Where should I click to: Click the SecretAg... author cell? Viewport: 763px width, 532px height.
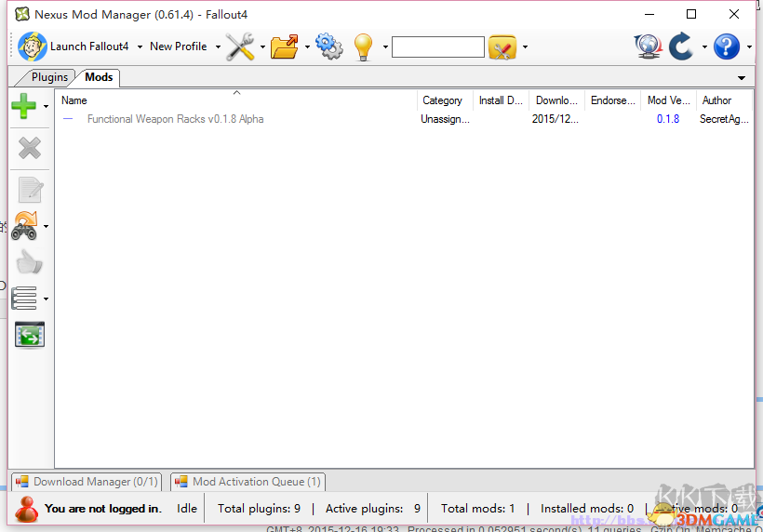click(724, 119)
